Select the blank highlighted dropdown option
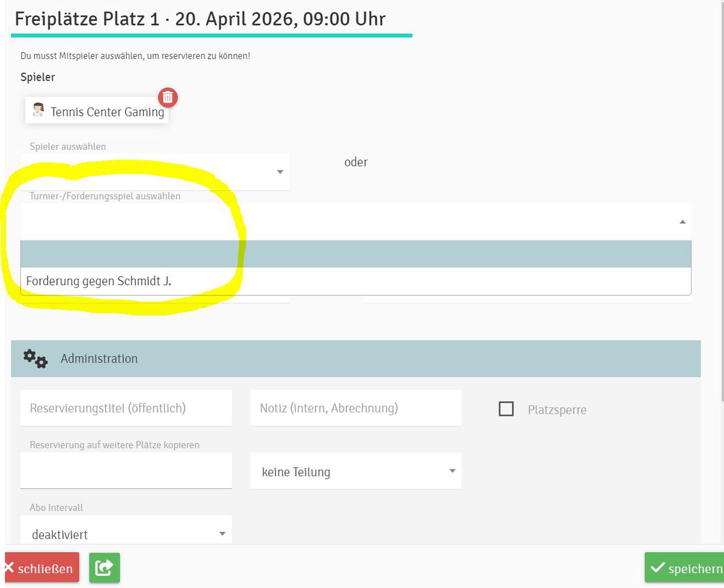Viewport: 724px width, 588px height. 356,254
